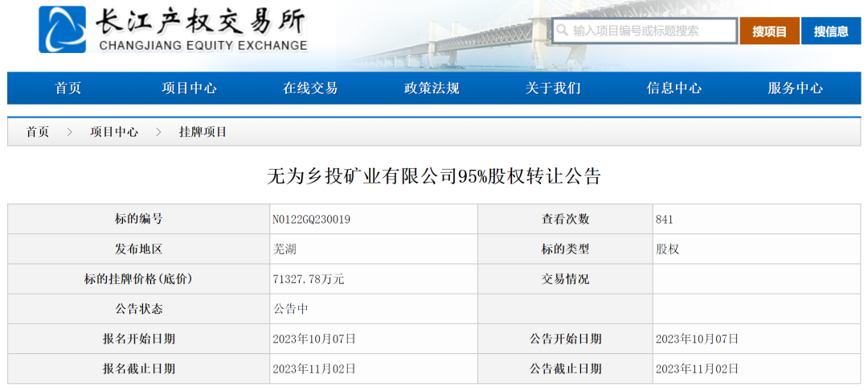Click the 长江产权交易所 logo text
This screenshot has height=387, width=868.
[201, 22]
